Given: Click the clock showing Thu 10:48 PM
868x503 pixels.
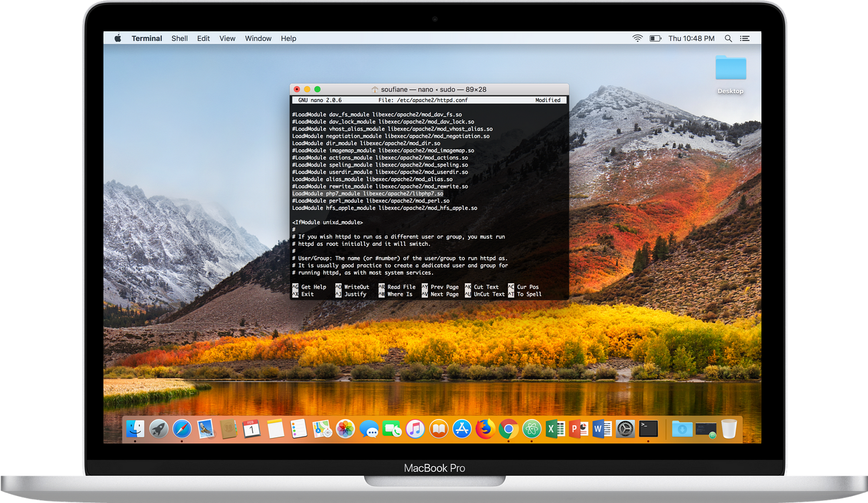Looking at the screenshot, I should 691,38.
